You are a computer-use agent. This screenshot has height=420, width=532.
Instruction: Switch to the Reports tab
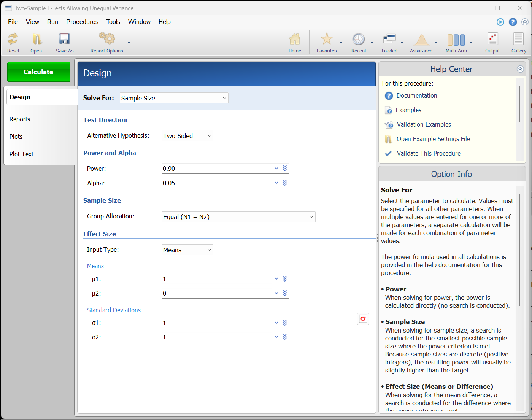coord(20,119)
